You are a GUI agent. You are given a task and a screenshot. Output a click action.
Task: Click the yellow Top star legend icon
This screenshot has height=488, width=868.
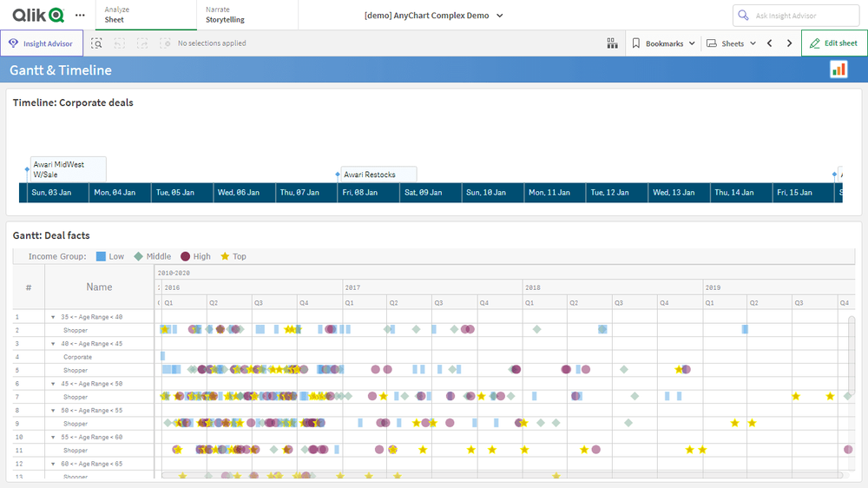pos(226,256)
